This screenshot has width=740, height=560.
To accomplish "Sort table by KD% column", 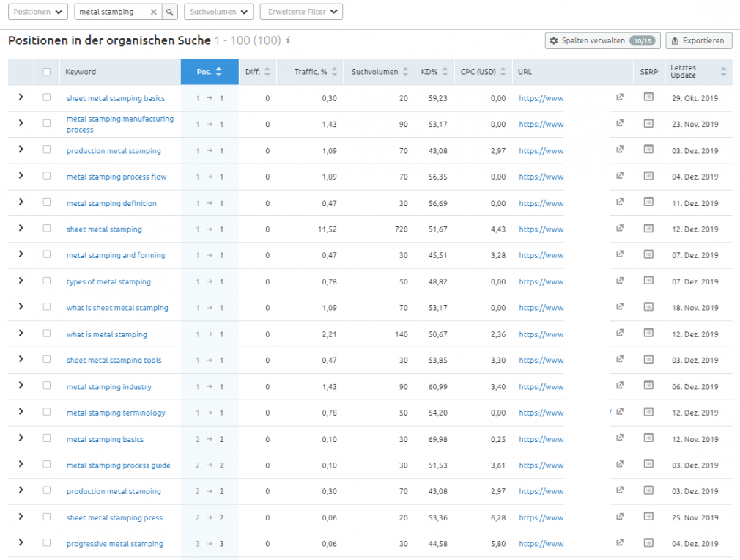I will [434, 72].
